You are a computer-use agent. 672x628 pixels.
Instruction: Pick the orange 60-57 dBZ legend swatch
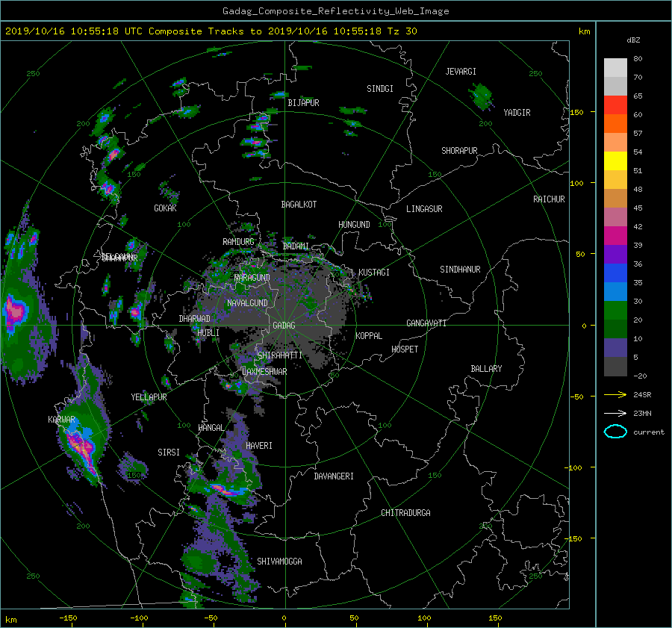pos(615,123)
